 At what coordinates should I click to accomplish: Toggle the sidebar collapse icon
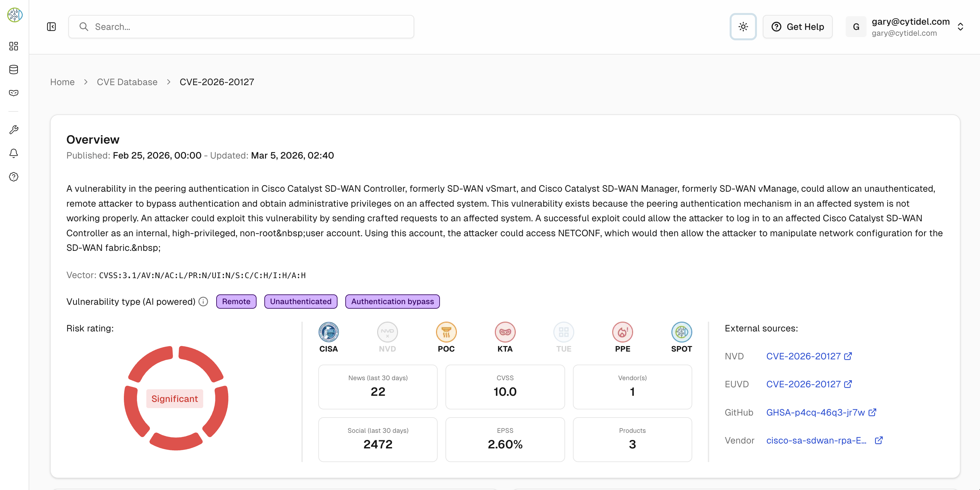51,27
